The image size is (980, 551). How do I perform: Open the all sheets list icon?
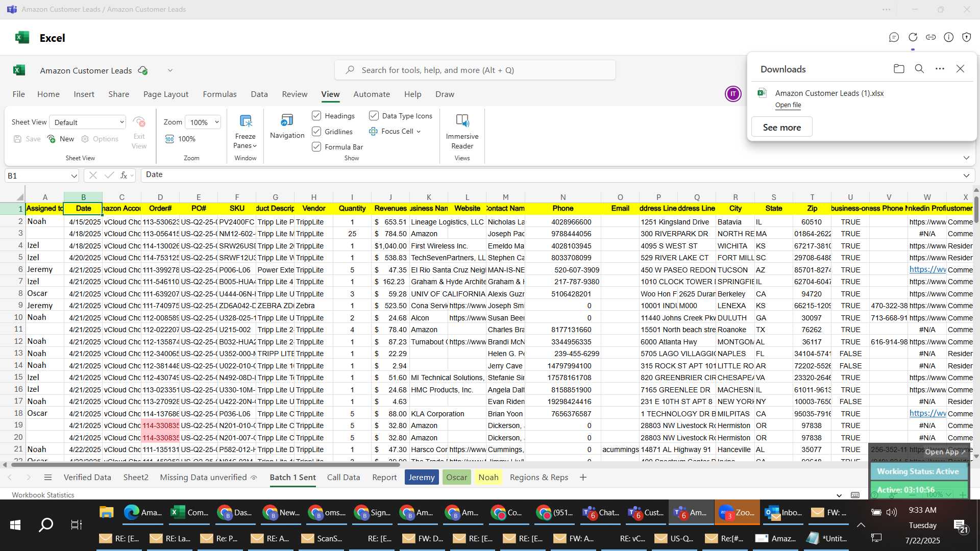tap(48, 478)
